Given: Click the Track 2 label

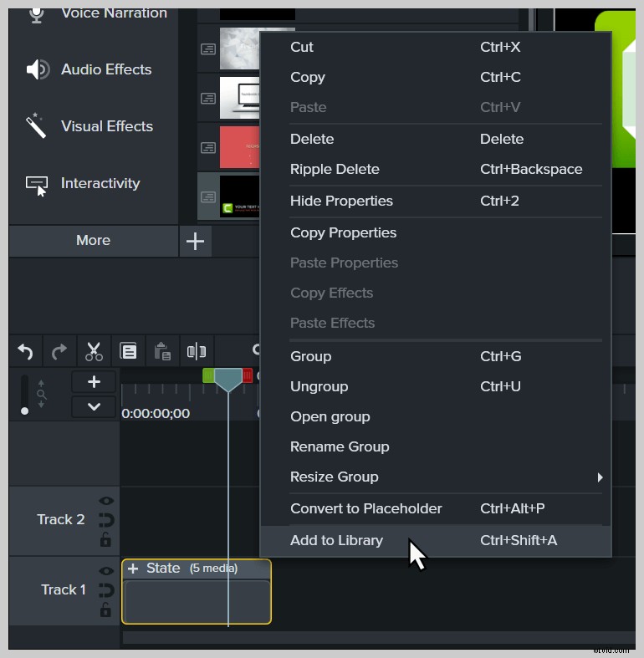Looking at the screenshot, I should [x=61, y=520].
